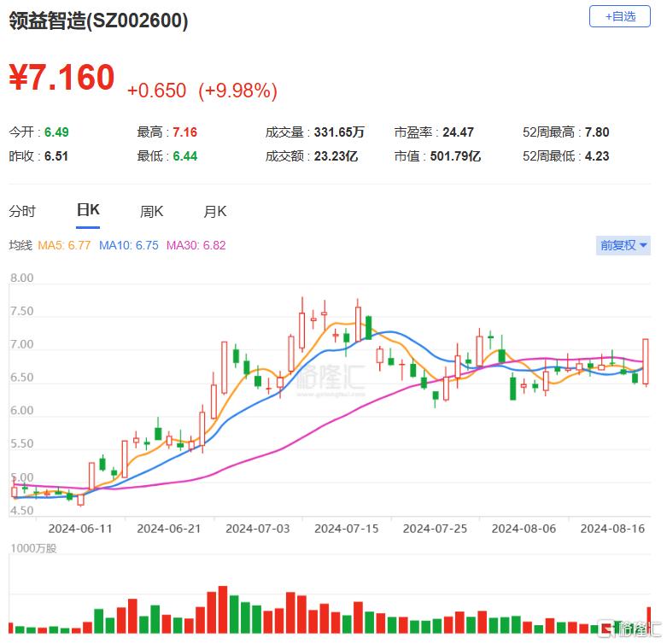The height and width of the screenshot is (644, 667).
Task: Click the MA5: 6.77 indicator label
Action: point(64,245)
